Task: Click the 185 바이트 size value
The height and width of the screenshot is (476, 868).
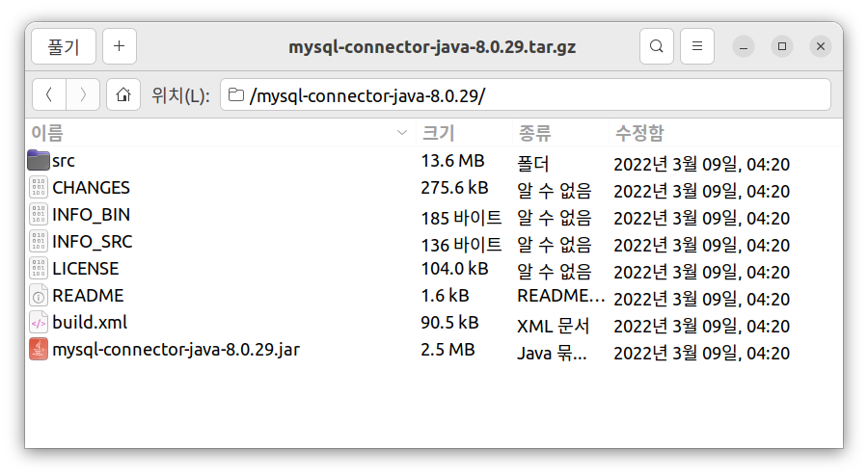Action: [x=461, y=218]
